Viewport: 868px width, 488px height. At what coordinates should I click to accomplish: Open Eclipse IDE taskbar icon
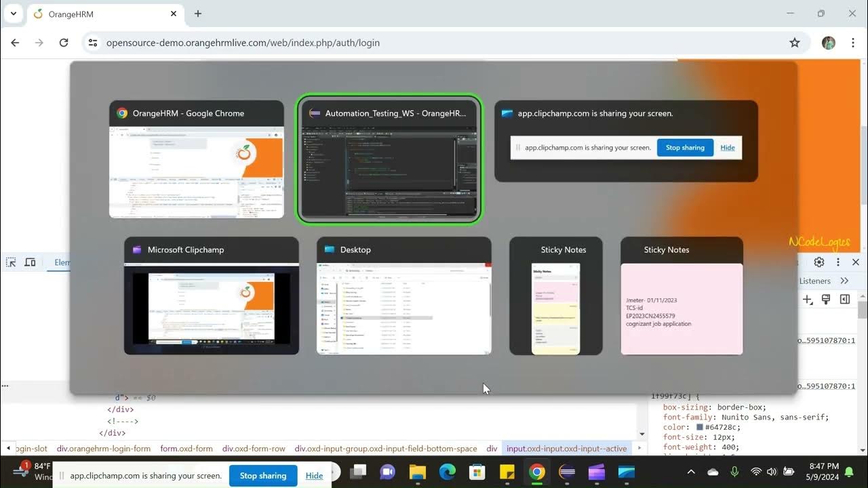(x=567, y=472)
